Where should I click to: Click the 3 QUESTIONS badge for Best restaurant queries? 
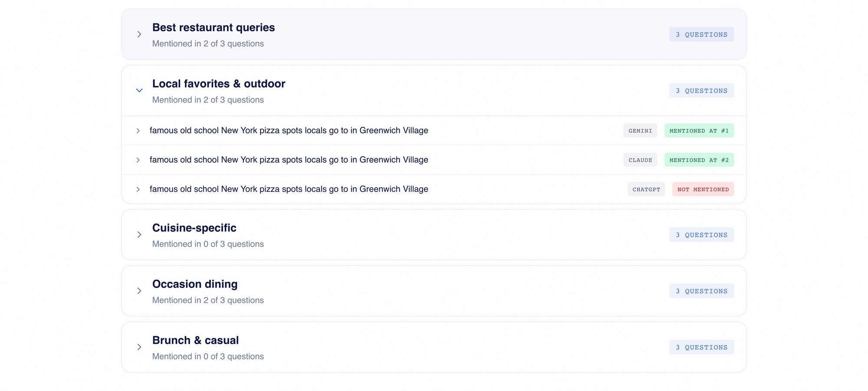click(x=702, y=34)
